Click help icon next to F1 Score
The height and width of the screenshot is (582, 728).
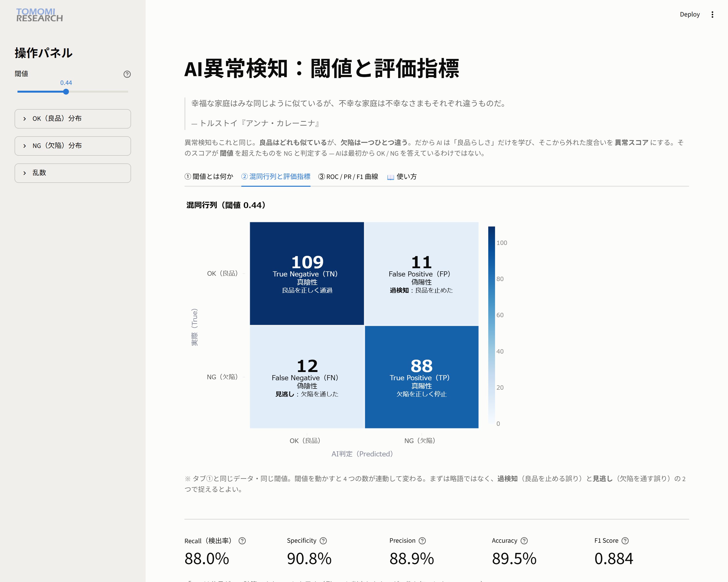pos(625,541)
